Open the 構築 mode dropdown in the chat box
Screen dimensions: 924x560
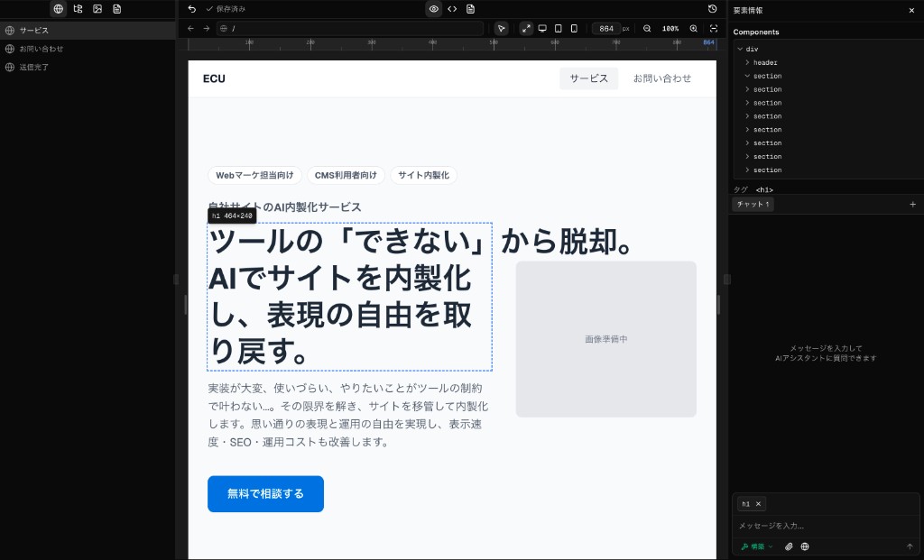click(756, 546)
